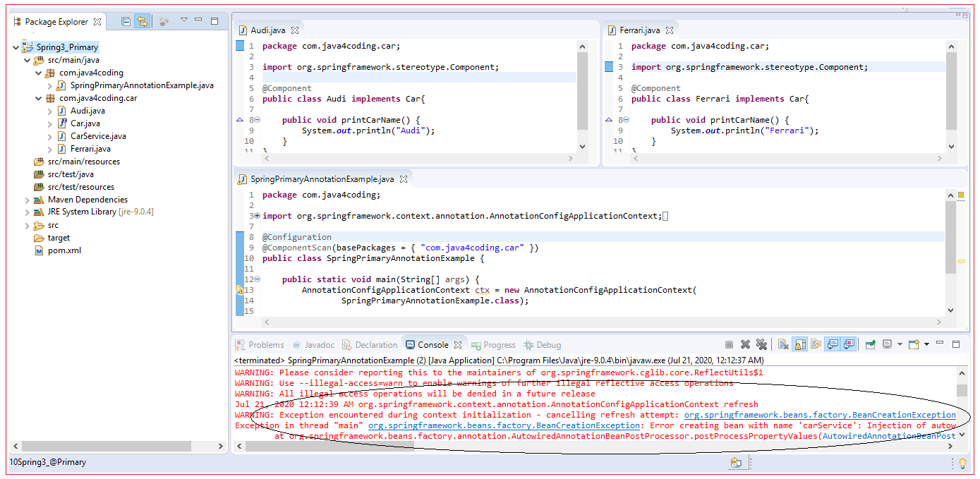Select the src/main/resources folder icon
980x479 pixels.
pos(40,162)
